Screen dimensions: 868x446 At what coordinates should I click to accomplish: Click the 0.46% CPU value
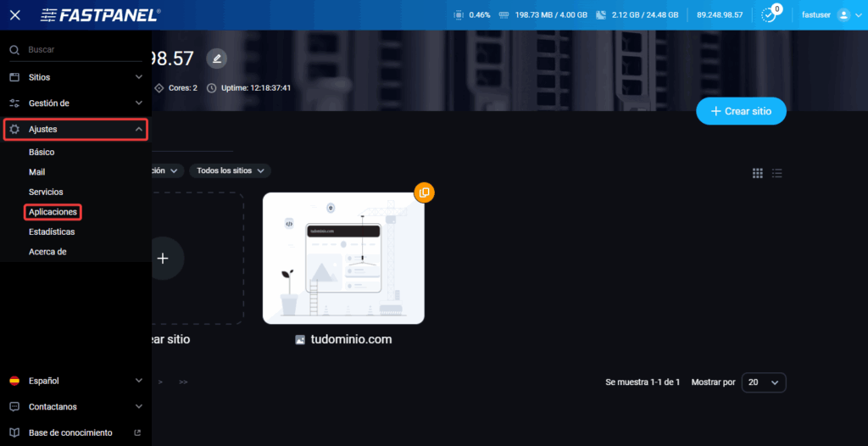tap(480, 15)
